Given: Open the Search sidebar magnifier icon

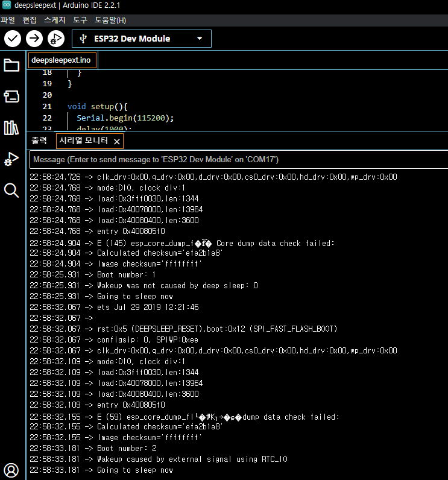Looking at the screenshot, I should pos(11,191).
